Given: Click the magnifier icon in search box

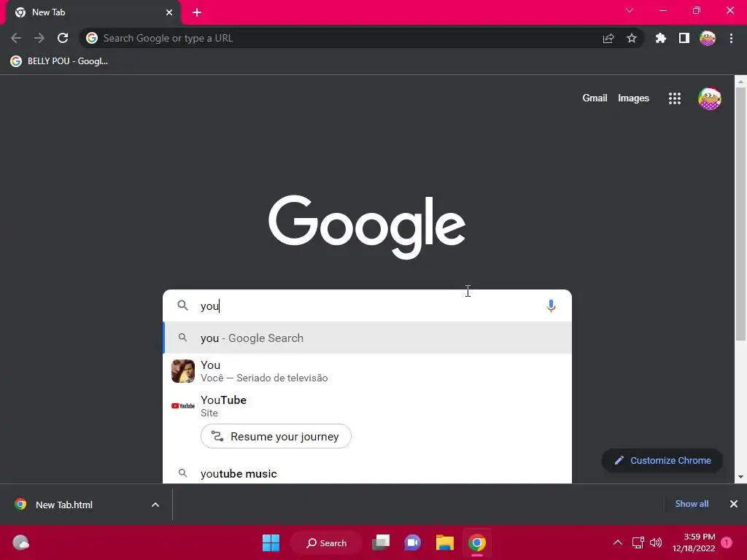Looking at the screenshot, I should click(x=183, y=306).
